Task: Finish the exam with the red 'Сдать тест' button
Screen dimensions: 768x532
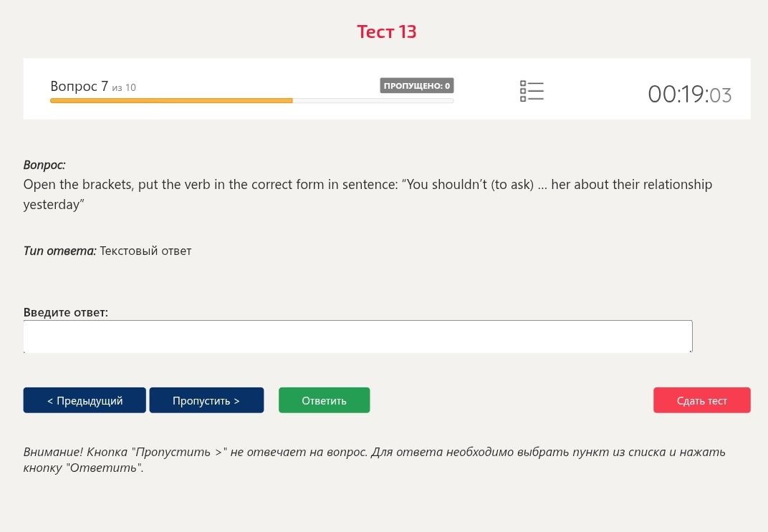Action: click(x=702, y=400)
